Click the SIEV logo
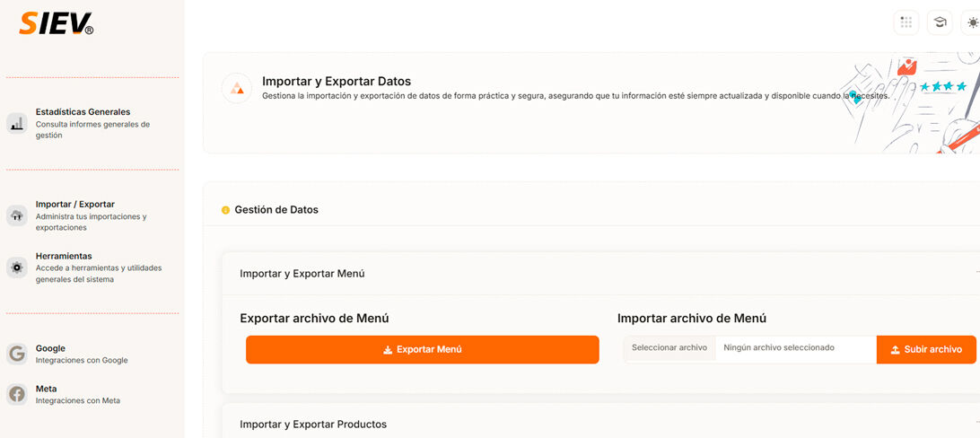The image size is (980, 438). [x=56, y=23]
